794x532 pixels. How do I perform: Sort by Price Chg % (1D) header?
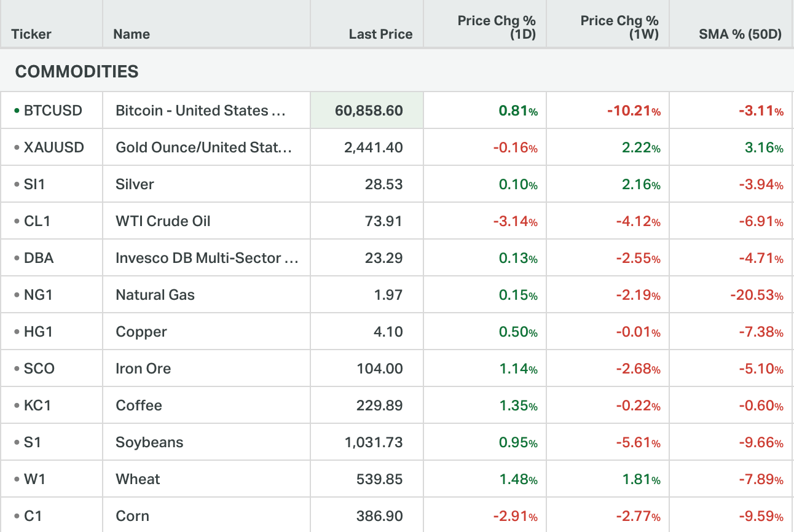[497, 28]
